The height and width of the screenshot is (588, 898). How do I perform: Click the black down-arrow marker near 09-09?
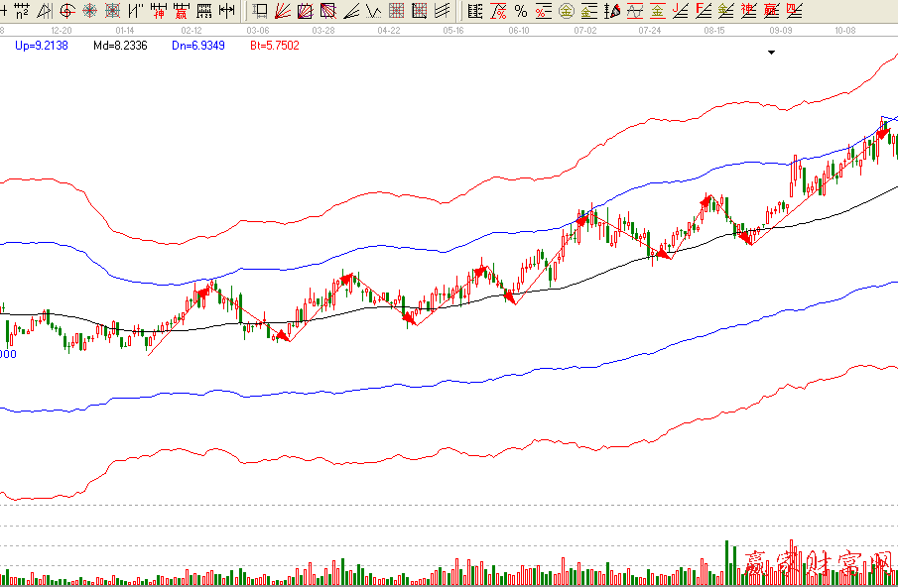coord(772,53)
